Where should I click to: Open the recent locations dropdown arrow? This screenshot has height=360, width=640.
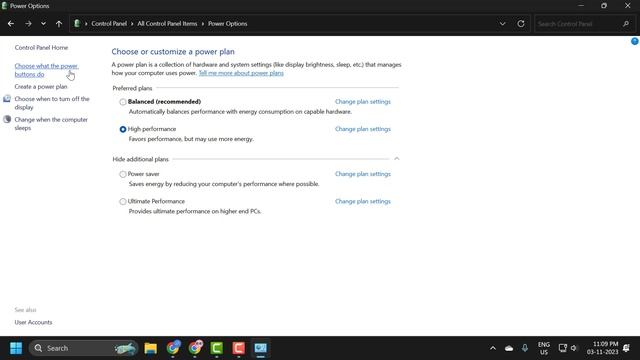[x=43, y=24]
